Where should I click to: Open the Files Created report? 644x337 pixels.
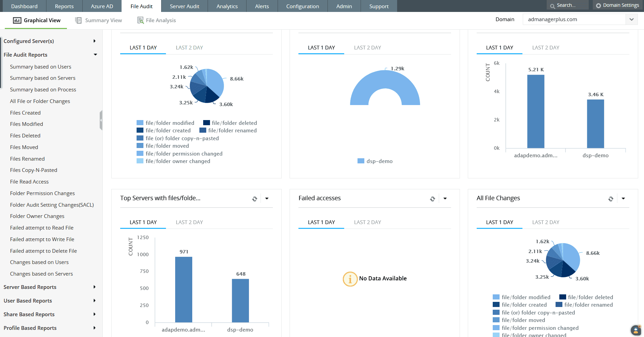(x=25, y=113)
